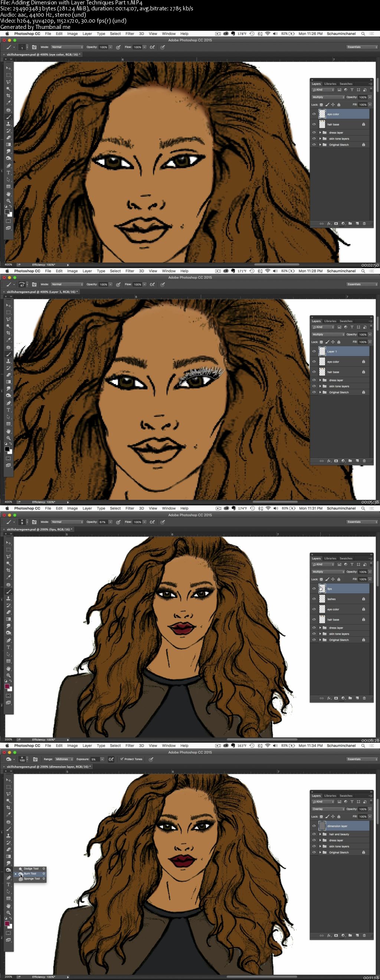Hide the dimension layer via its eye icon

point(314,826)
